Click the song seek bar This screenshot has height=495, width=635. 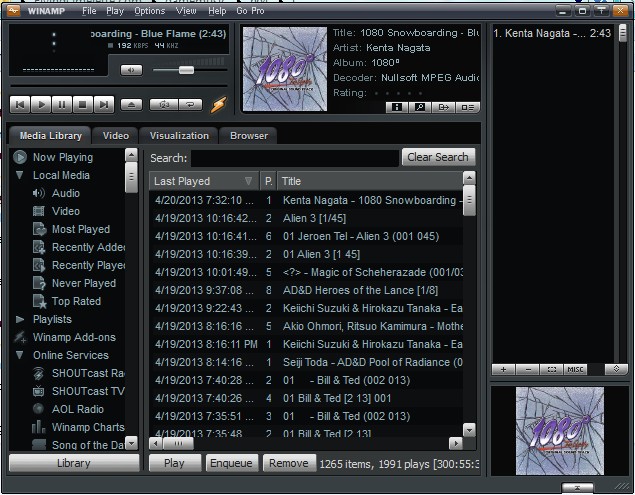tap(119, 86)
